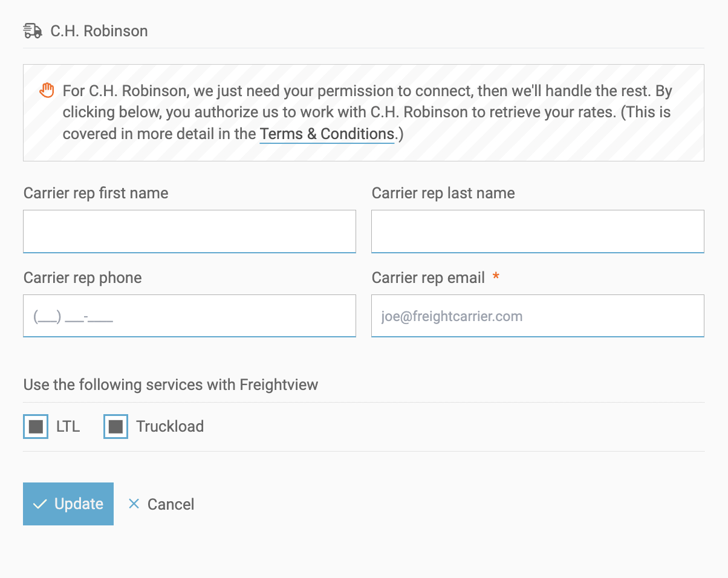Click the 'Use the following services' heading
Viewport: 728px width, 578px height.
tap(171, 385)
